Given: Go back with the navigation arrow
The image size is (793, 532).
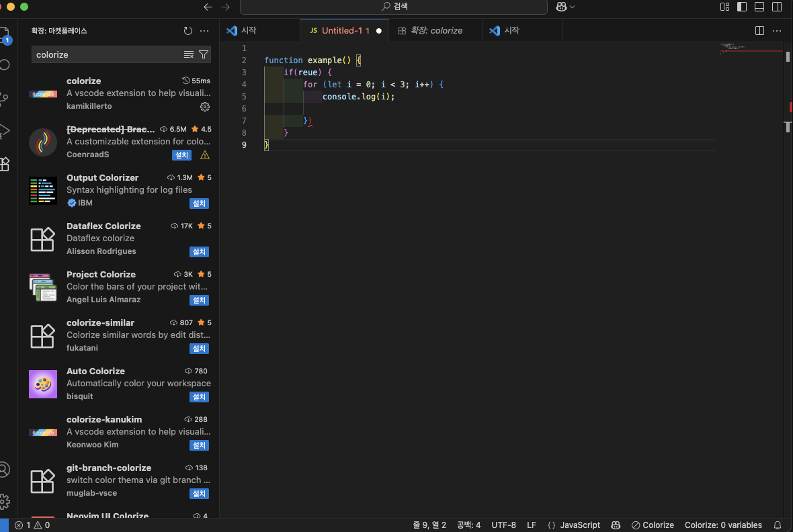Looking at the screenshot, I should click(208, 7).
